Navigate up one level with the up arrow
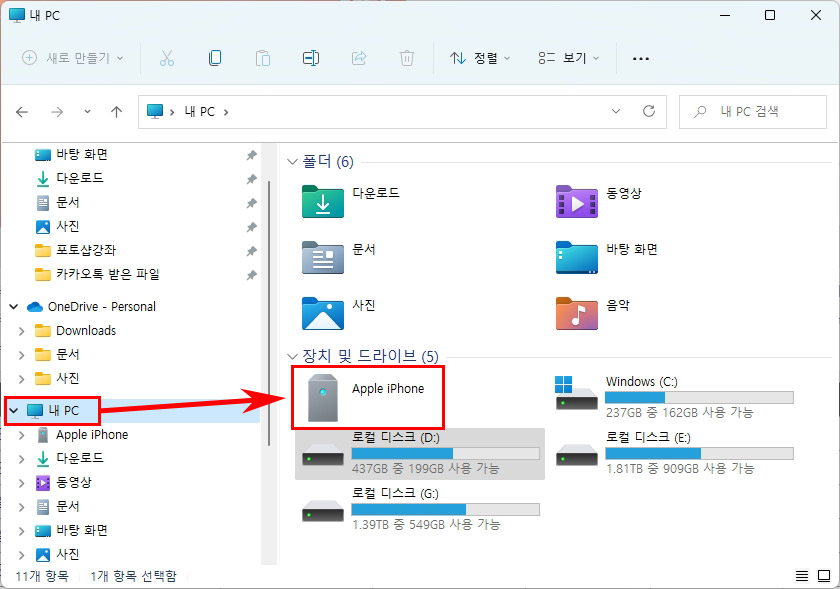 (116, 111)
